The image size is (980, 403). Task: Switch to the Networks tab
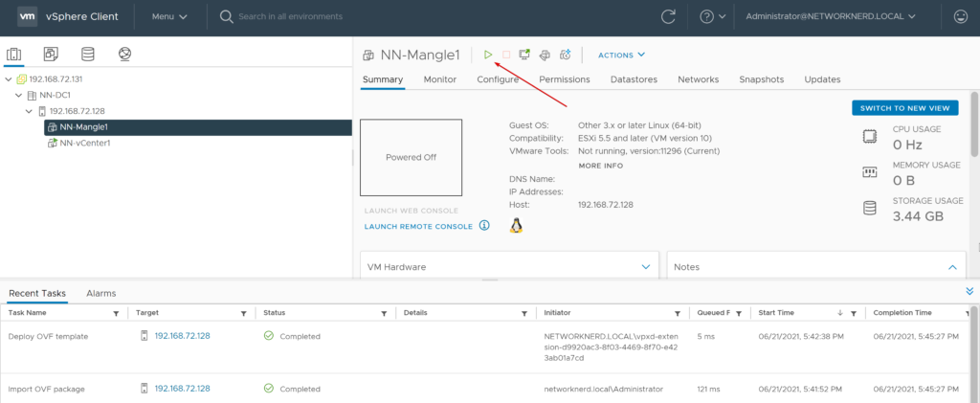coord(698,79)
